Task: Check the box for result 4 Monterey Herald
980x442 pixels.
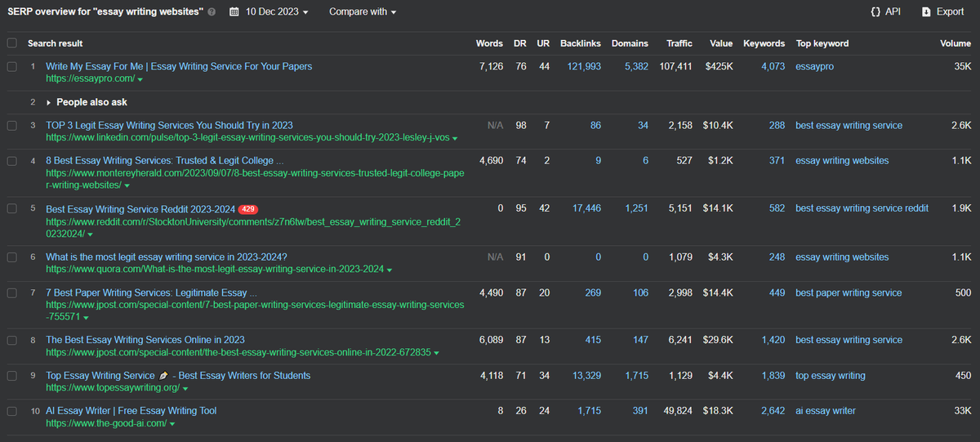Action: [11, 161]
